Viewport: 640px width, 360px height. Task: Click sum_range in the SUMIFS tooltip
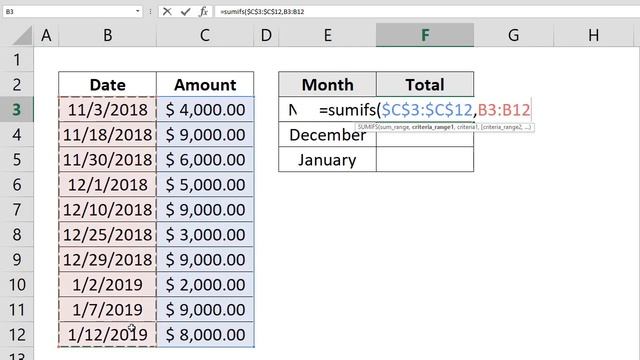click(394, 127)
